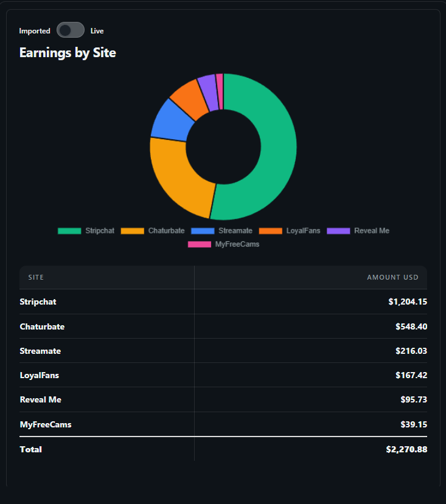The width and height of the screenshot is (446, 504).
Task: Click the Imported label
Action: coord(35,31)
